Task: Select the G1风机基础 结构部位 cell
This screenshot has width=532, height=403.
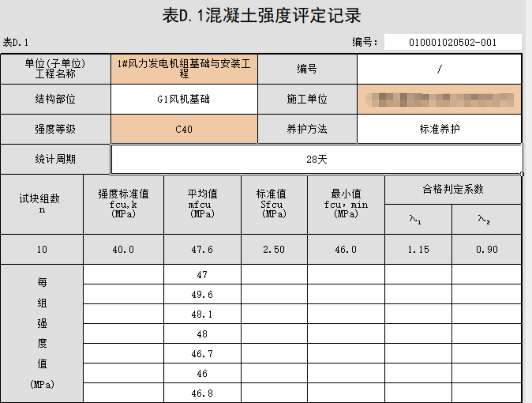Action: (x=184, y=99)
